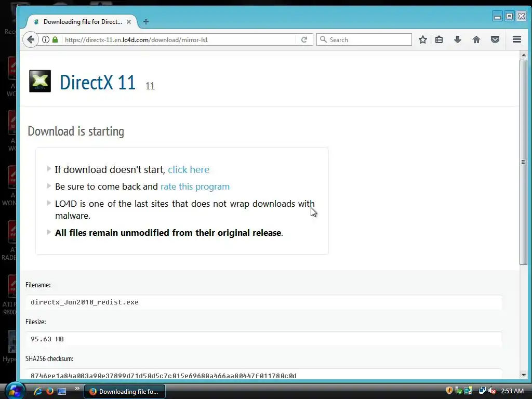The width and height of the screenshot is (532, 399).
Task: Click the vertical scrollbar thumb
Action: pyautogui.click(x=524, y=162)
